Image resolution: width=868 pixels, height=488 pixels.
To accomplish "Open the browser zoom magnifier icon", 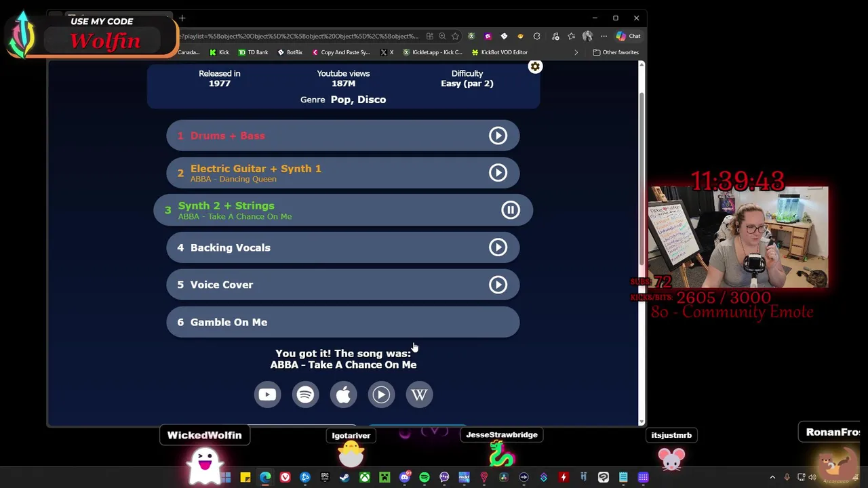I will tap(442, 36).
